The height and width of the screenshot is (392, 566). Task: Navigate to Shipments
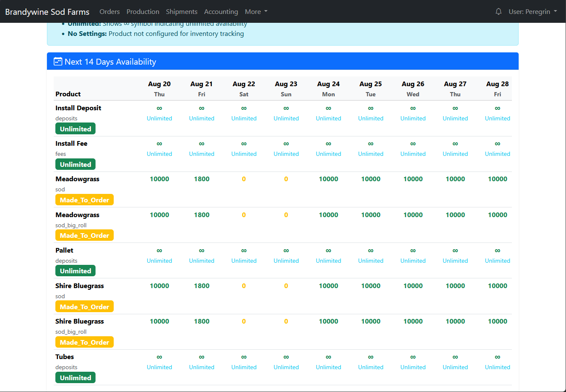(x=182, y=11)
